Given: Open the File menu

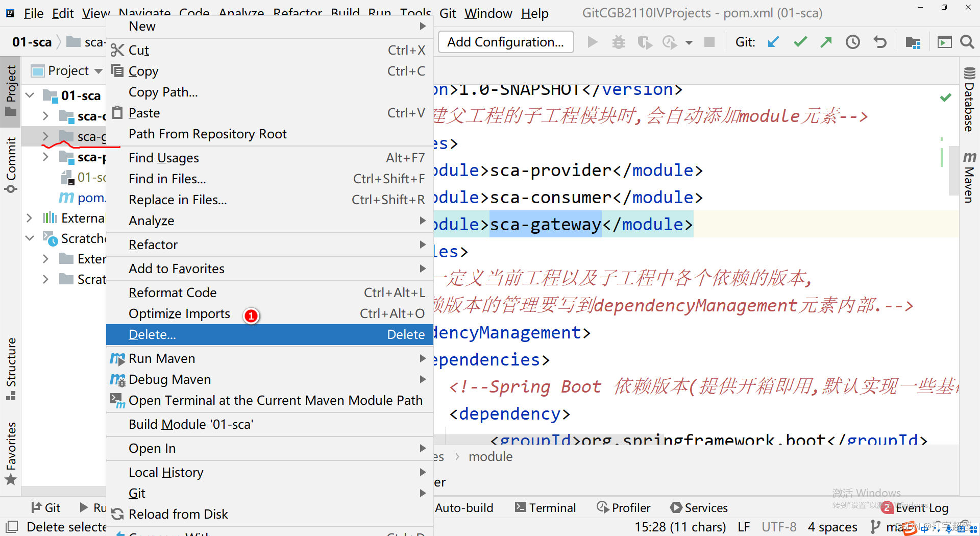Looking at the screenshot, I should pyautogui.click(x=34, y=13).
